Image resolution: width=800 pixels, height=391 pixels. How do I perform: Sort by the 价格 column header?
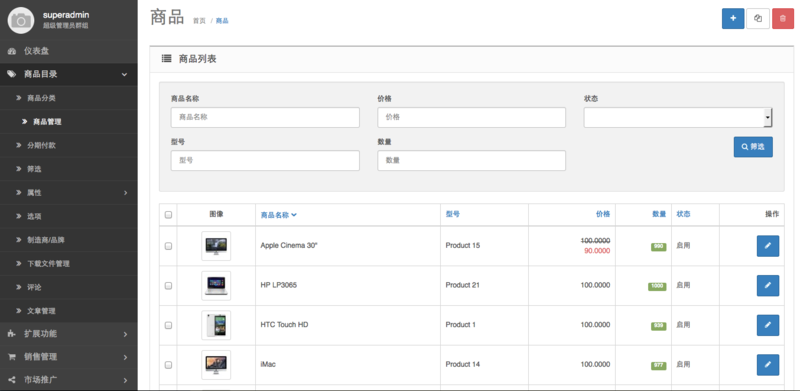(x=603, y=214)
